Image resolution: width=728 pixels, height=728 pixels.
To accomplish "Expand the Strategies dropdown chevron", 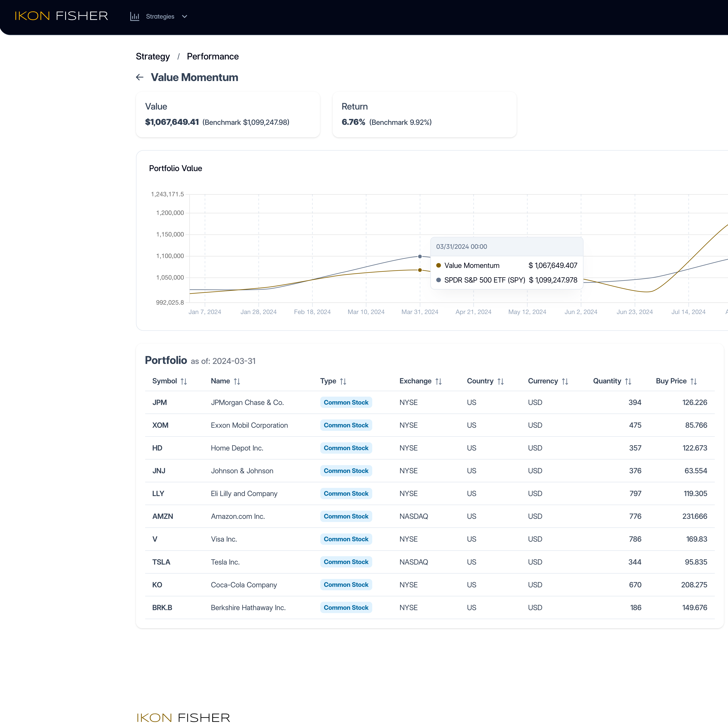I will [x=185, y=17].
